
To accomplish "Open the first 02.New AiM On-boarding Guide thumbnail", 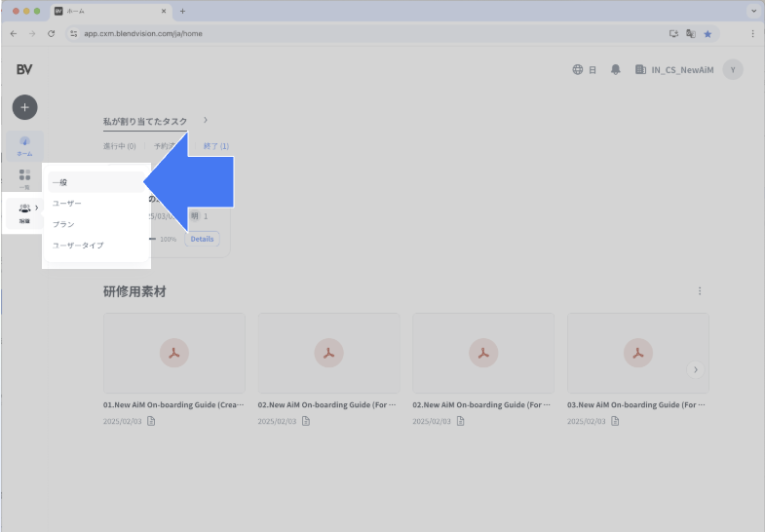I will click(328, 353).
